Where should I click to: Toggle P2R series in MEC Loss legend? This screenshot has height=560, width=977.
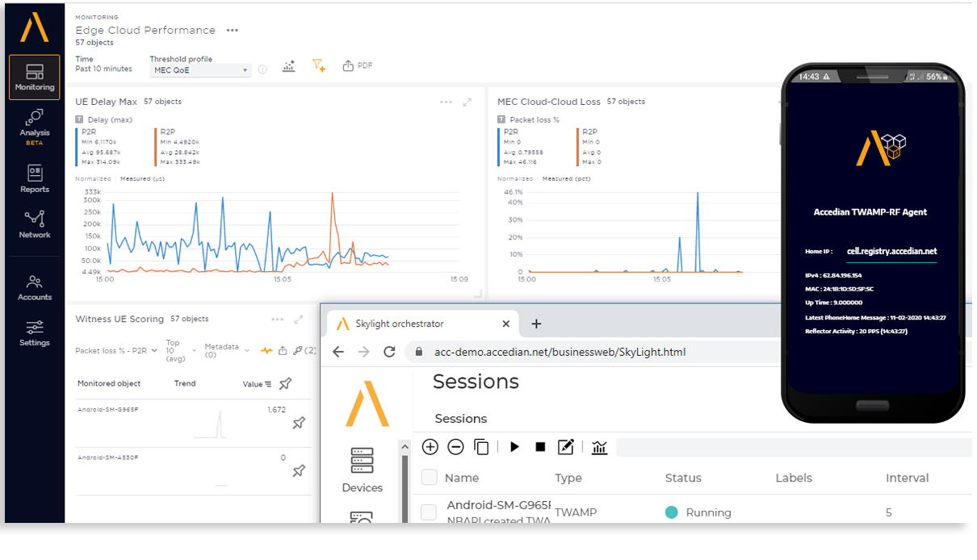click(511, 131)
